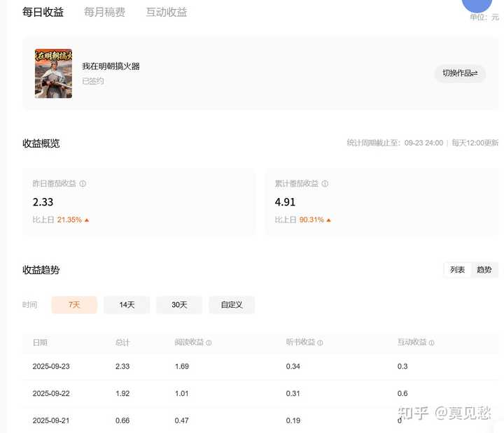Click info icon beside 累计番茄收益
Viewport: 504px width, 433px height.
click(x=325, y=184)
